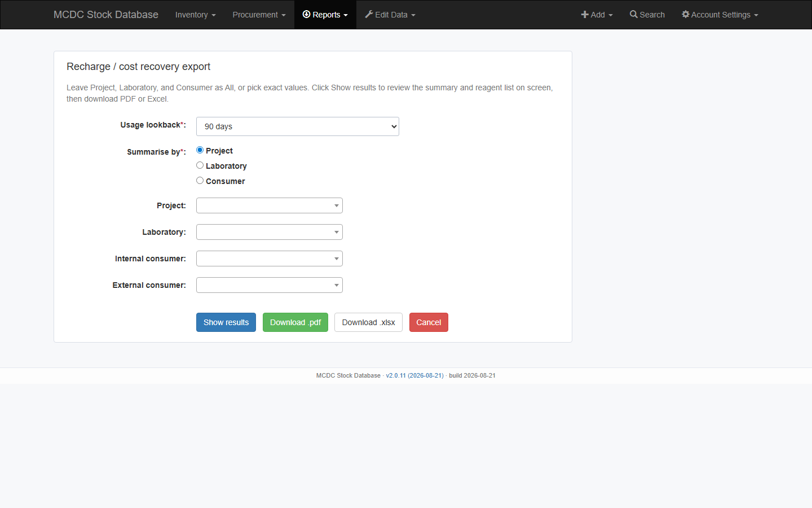Screen dimensions: 812x508
Task: Open the Add menu caret
Action: (x=611, y=15)
